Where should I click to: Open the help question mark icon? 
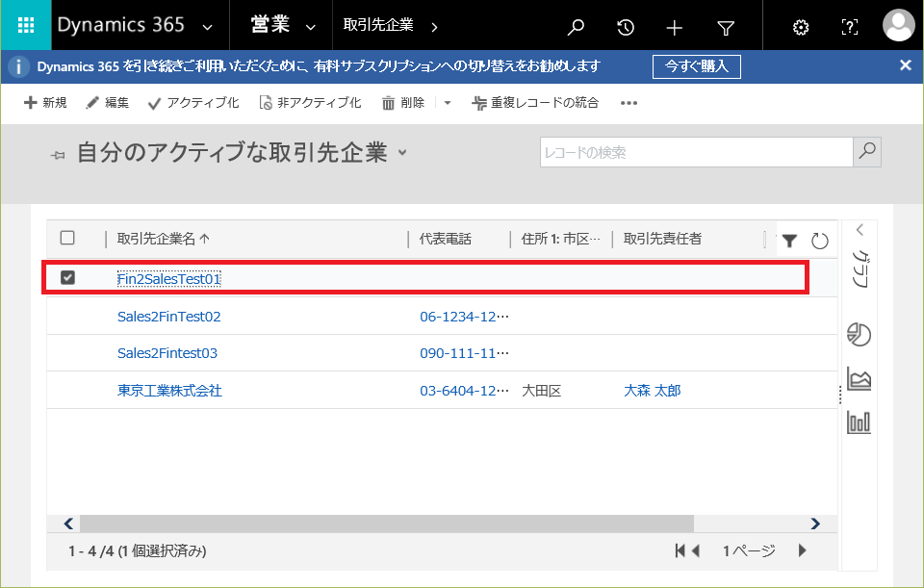pyautogui.click(x=849, y=27)
